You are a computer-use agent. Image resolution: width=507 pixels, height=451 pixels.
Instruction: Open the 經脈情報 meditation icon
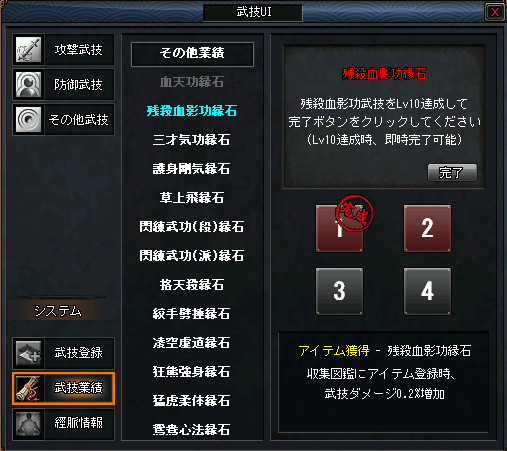pyautogui.click(x=29, y=424)
